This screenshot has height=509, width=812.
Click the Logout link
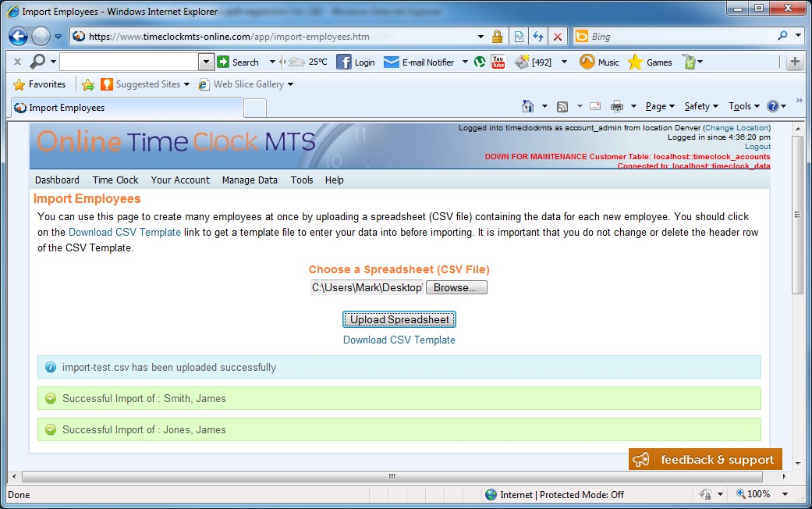coord(757,147)
